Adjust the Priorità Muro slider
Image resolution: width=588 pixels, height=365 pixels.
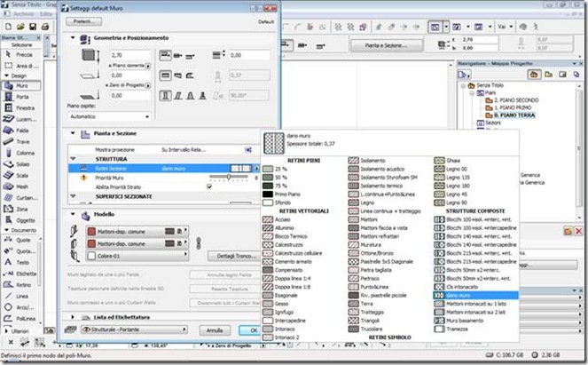pyautogui.click(x=229, y=178)
